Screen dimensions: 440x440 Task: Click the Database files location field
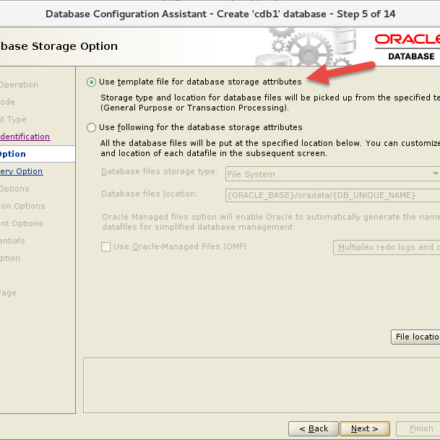click(x=333, y=195)
